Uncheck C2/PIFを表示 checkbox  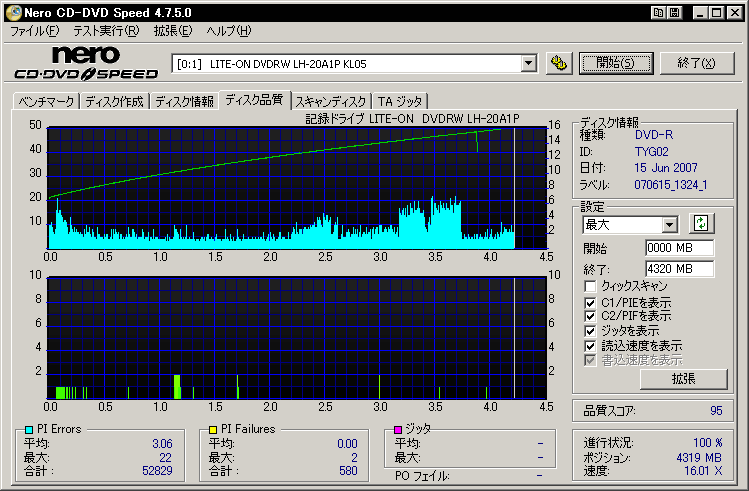590,316
